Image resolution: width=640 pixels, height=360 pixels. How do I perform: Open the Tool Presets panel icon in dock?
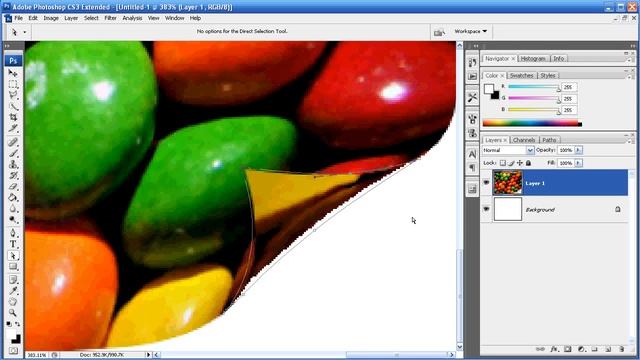[x=472, y=98]
